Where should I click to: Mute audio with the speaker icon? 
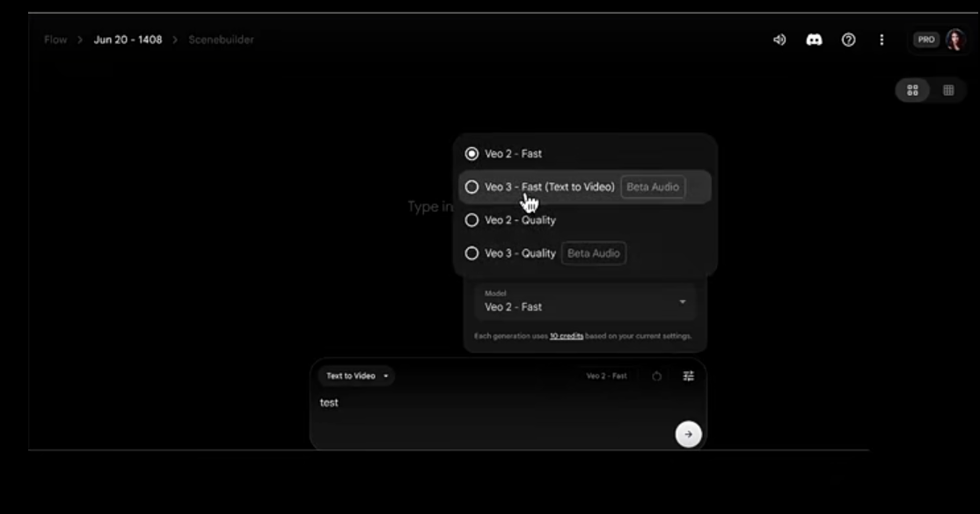tap(779, 40)
